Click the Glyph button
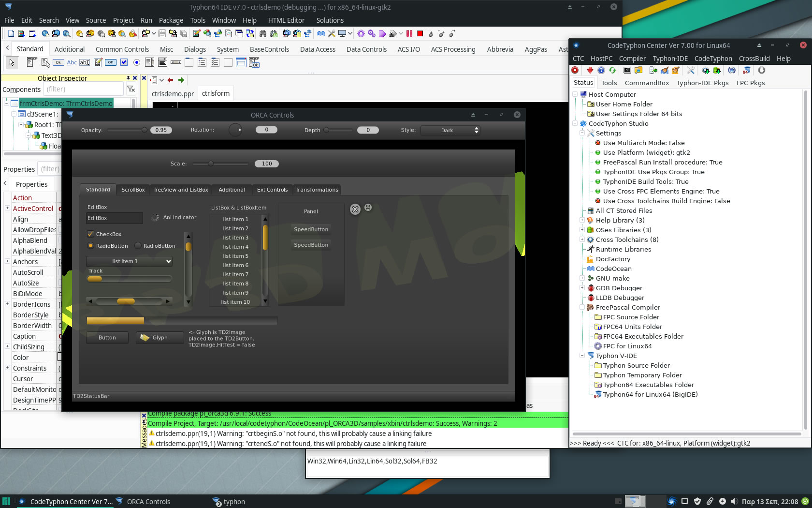This screenshot has height=508, width=812. pos(160,338)
